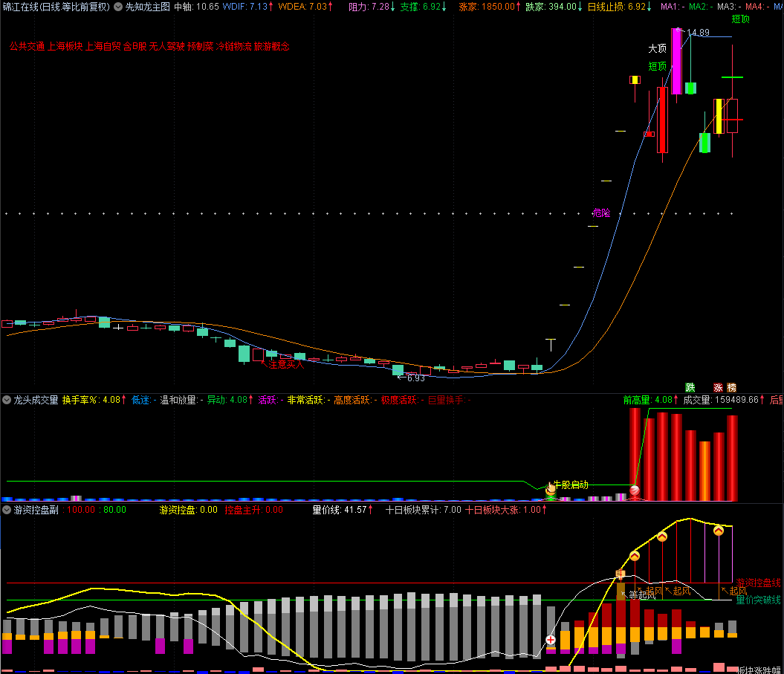This screenshot has height=674, width=784.
Task: Expand the 游资控盘副 indicator dropdown
Action: [7, 510]
